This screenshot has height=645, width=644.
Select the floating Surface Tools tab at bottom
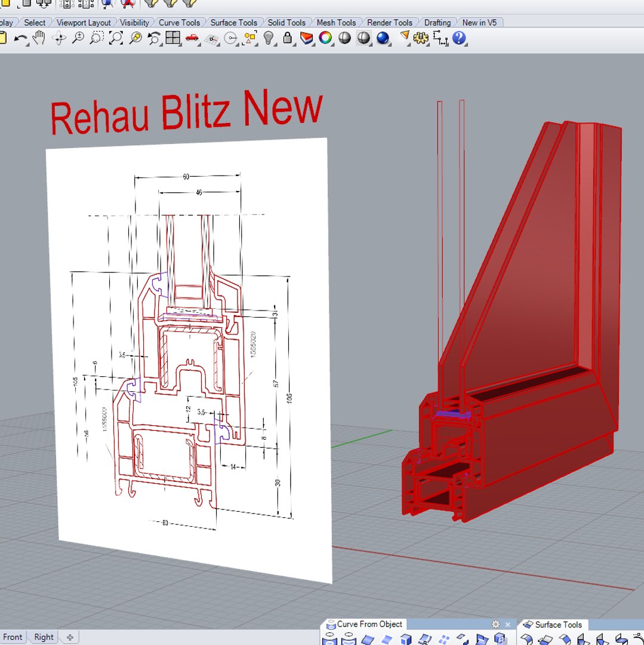point(553,625)
